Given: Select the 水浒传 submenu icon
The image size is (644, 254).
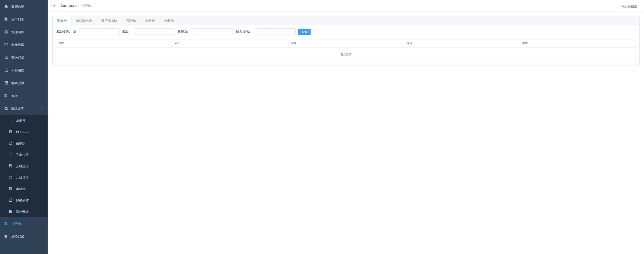Looking at the screenshot, I should click(x=11, y=189).
